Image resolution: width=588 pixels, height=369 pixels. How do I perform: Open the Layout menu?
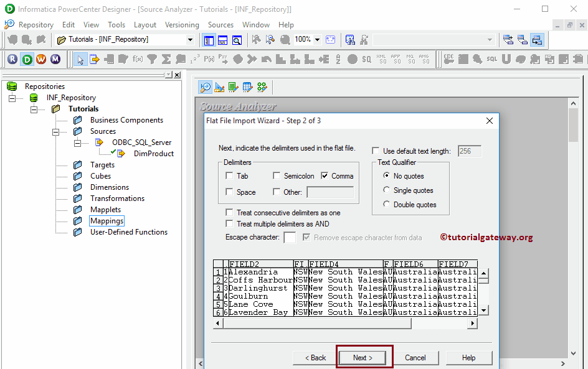pyautogui.click(x=145, y=25)
